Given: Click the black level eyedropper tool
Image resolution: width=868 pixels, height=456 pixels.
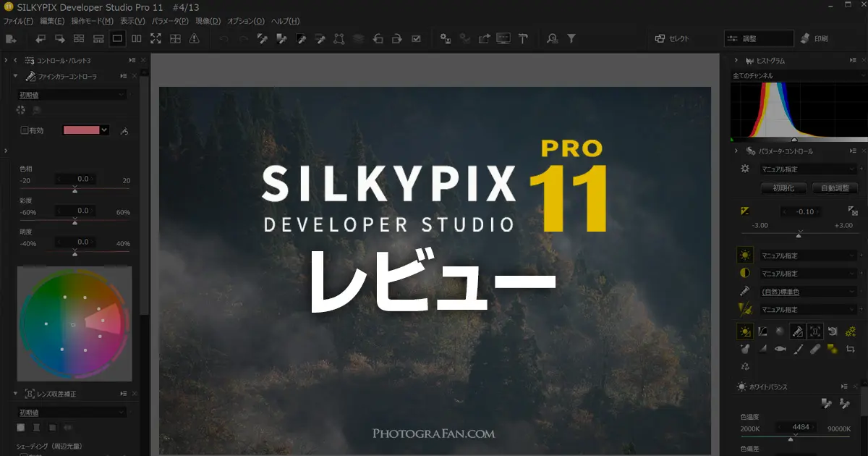Looking at the screenshot, I should point(301,38).
